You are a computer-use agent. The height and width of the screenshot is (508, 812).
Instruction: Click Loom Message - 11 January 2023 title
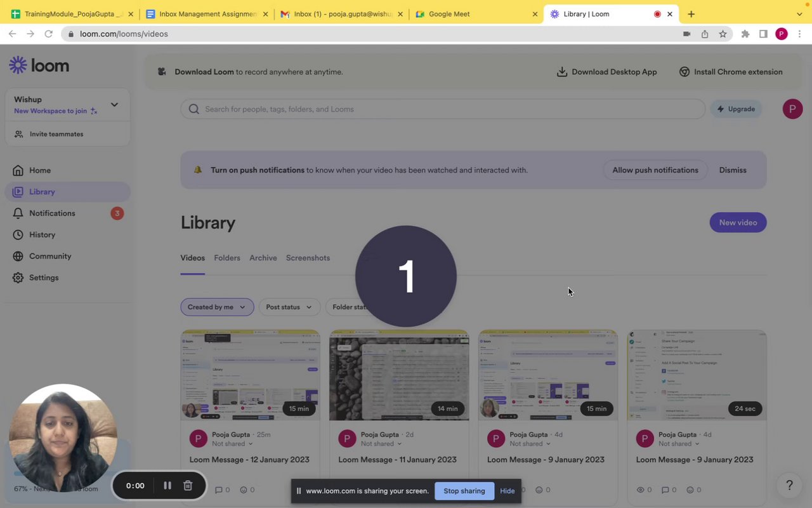[x=397, y=460]
